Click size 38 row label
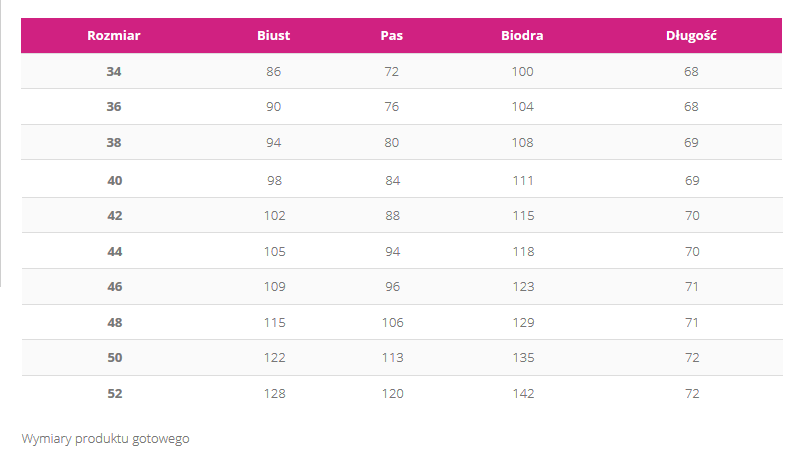The image size is (802, 464). [x=114, y=143]
